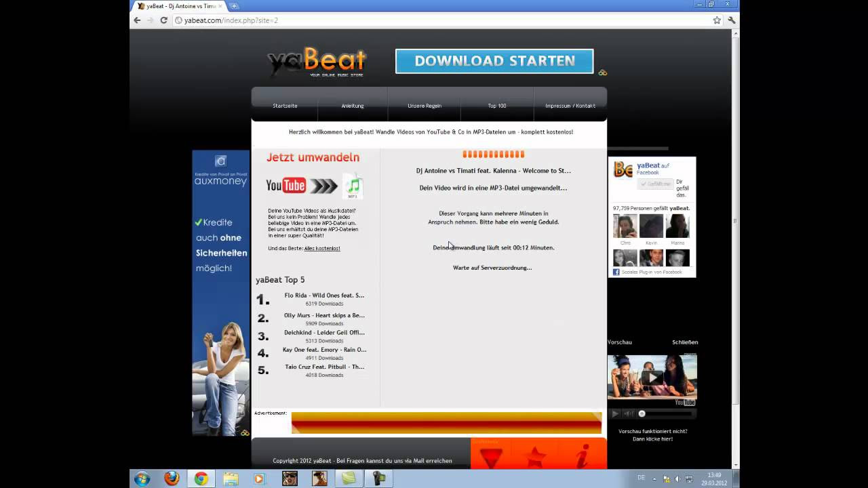Mute the preview with the volume icon
This screenshot has height=488, width=868.
pyautogui.click(x=629, y=413)
